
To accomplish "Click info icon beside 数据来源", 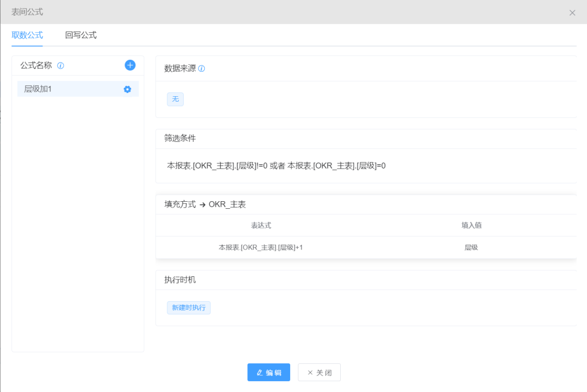I will [x=202, y=69].
